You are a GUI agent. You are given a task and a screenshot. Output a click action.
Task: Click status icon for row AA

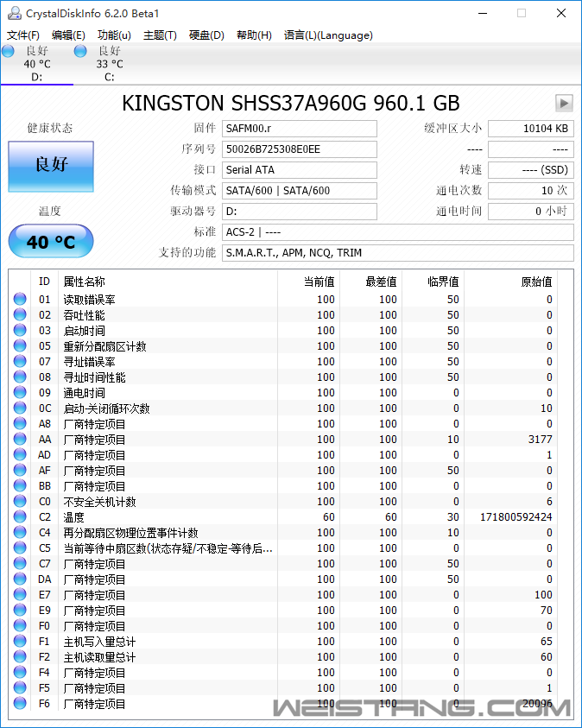(x=20, y=440)
